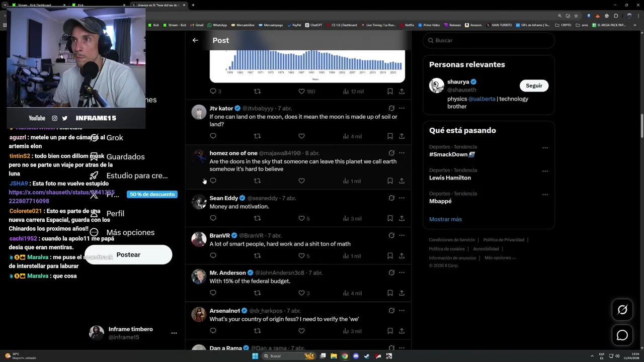Open Jtv kator's profile avatar
The image size is (644, 362).
tap(199, 112)
